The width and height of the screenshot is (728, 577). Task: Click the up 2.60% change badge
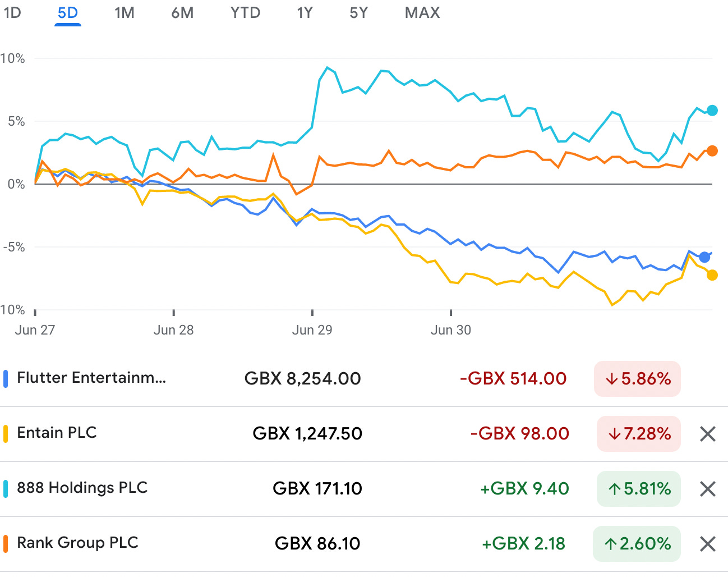click(x=637, y=544)
